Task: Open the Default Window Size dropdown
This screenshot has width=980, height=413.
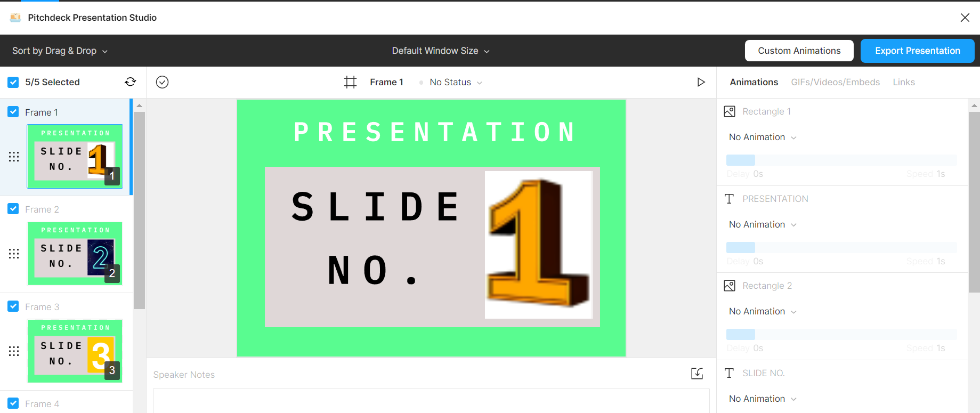Action: (x=441, y=51)
